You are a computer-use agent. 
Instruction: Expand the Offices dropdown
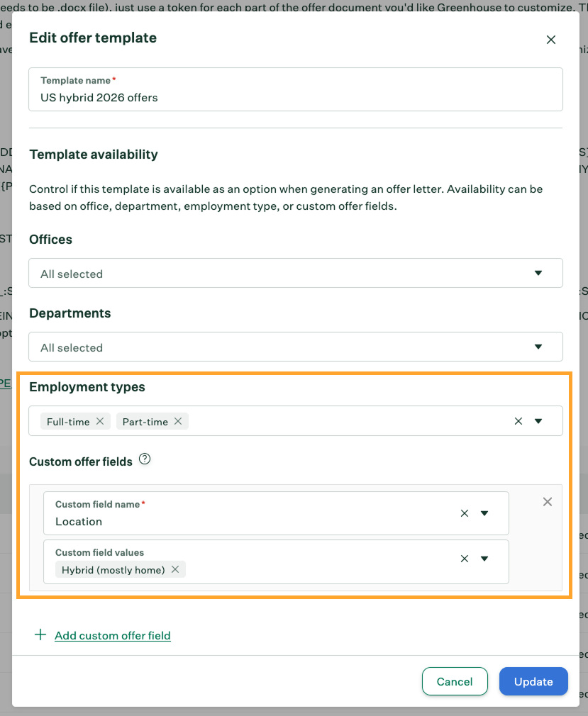pos(538,273)
